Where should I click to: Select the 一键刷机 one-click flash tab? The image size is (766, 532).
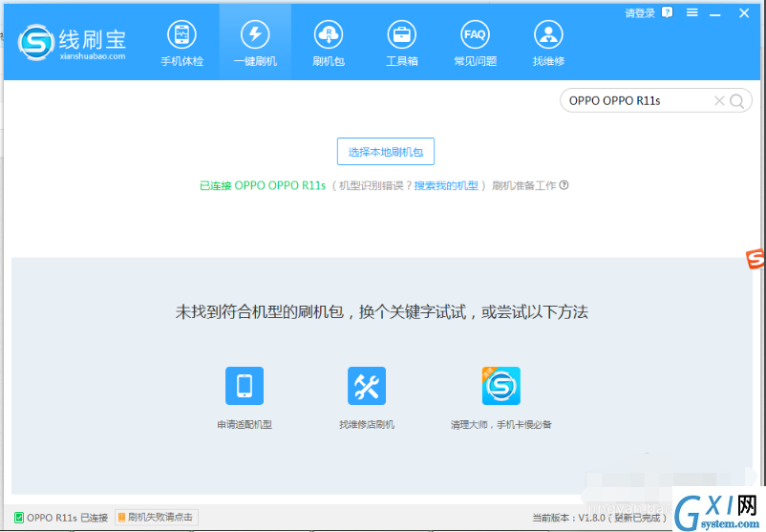[255, 43]
